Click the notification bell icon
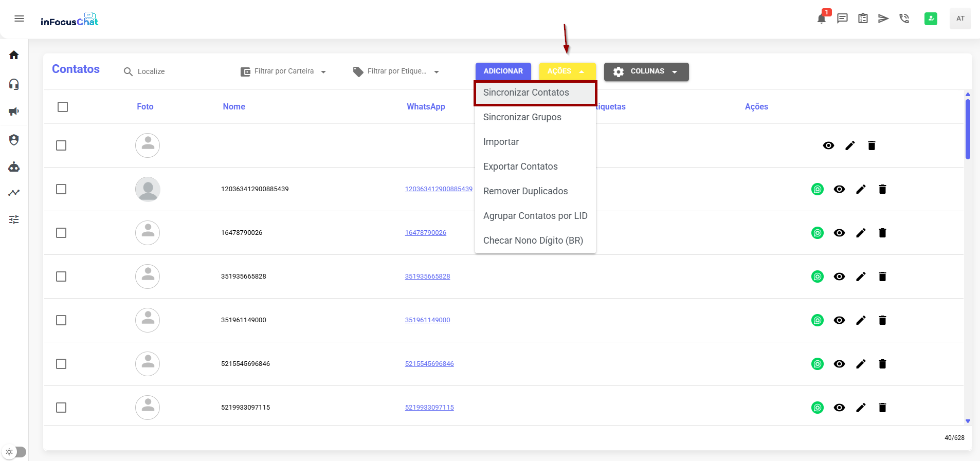This screenshot has height=461, width=980. (x=821, y=19)
